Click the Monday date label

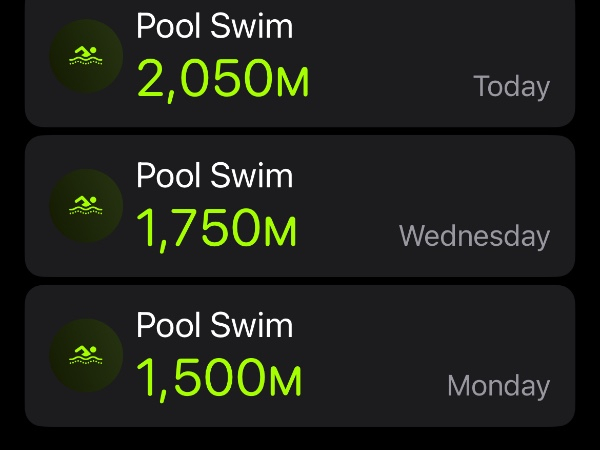(x=498, y=386)
